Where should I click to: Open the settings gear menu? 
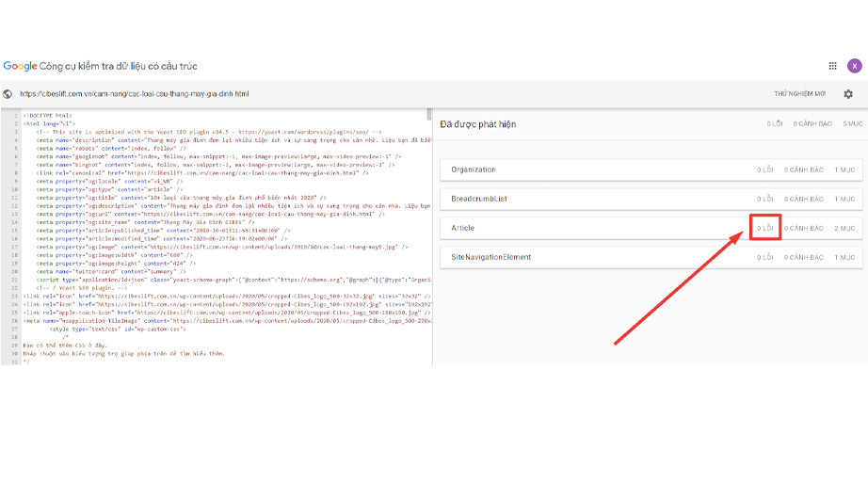click(848, 94)
